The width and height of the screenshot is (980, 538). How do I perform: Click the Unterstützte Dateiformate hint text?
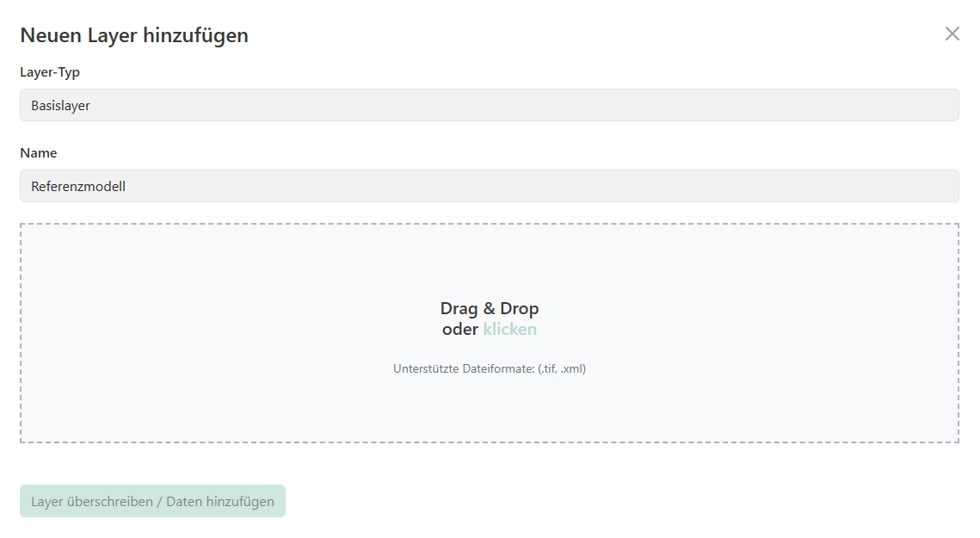[x=463, y=368]
